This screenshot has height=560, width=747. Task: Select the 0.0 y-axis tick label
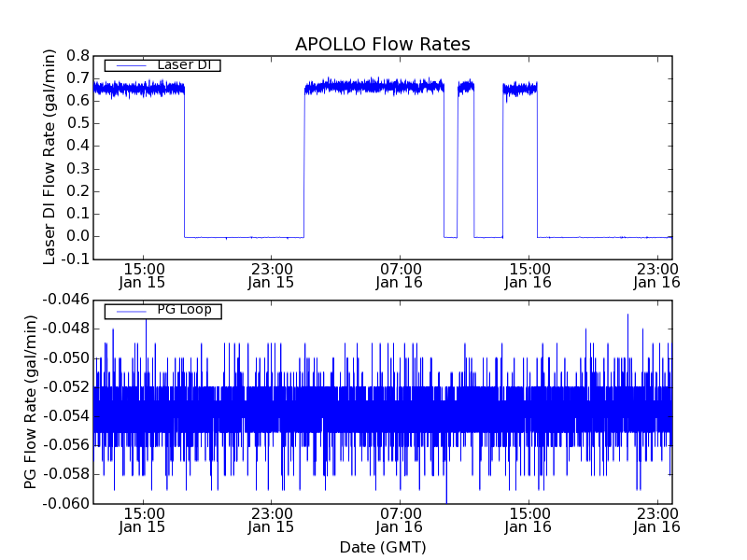click(x=78, y=236)
